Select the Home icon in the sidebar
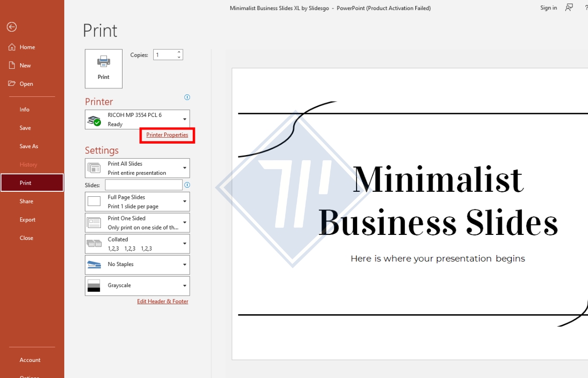This screenshot has height=378, width=588. [x=13, y=47]
